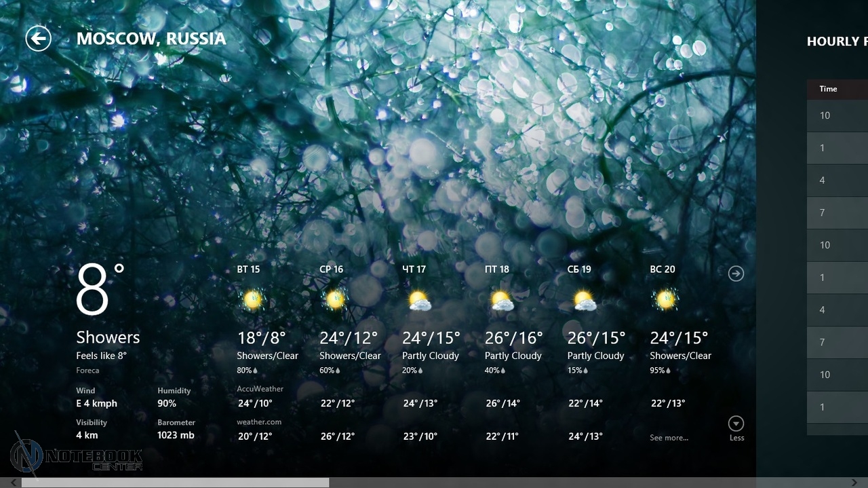This screenshot has height=488, width=868.
Task: Select the ВС 20 showers weather icon
Action: coord(666,299)
